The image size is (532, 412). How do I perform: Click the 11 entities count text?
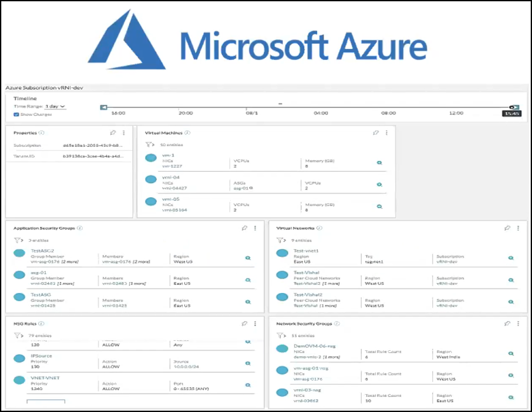[303, 336]
